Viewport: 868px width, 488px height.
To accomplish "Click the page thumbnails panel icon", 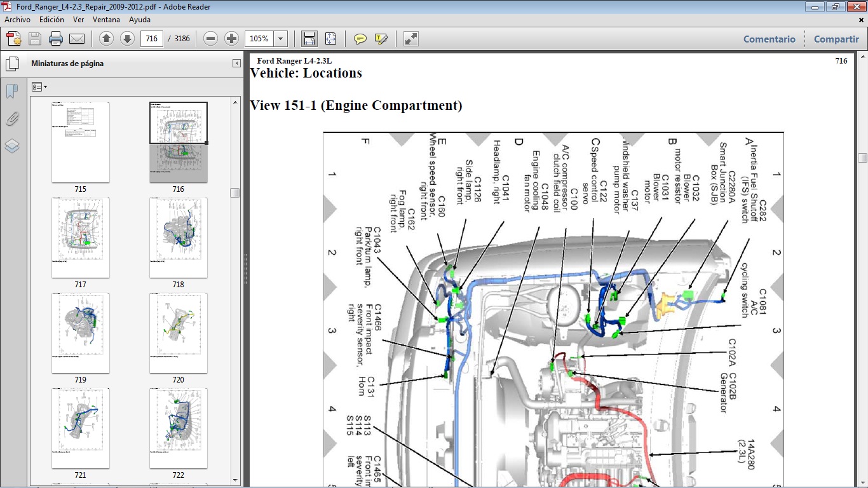I will 12,64.
